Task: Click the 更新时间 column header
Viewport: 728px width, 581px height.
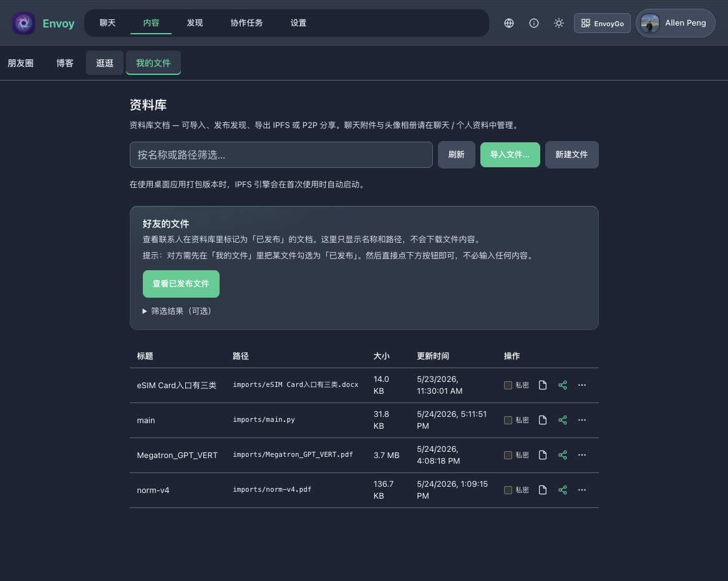Action: [x=433, y=356]
